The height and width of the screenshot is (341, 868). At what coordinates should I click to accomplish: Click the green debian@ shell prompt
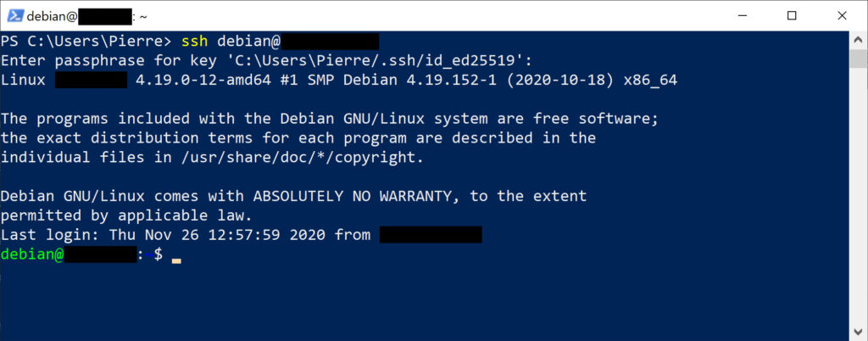coord(32,254)
